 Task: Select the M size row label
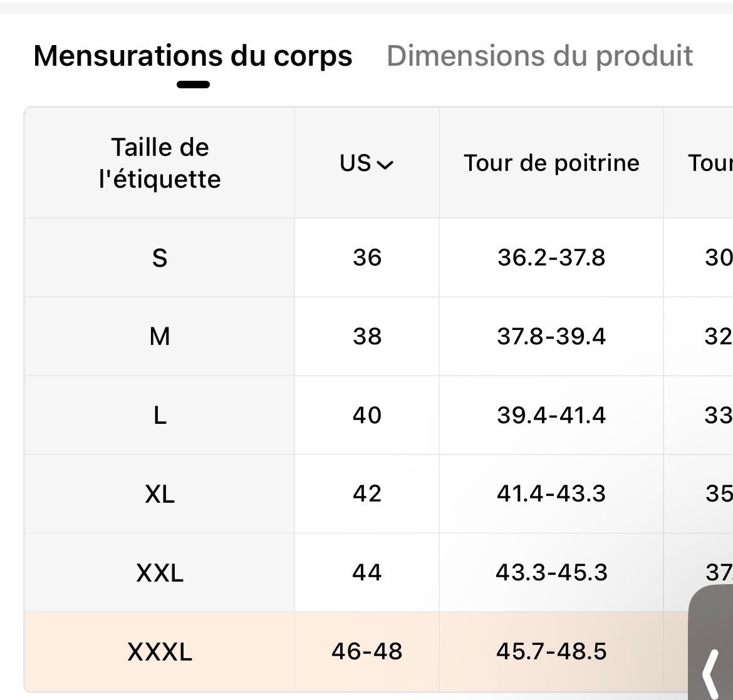coord(160,337)
